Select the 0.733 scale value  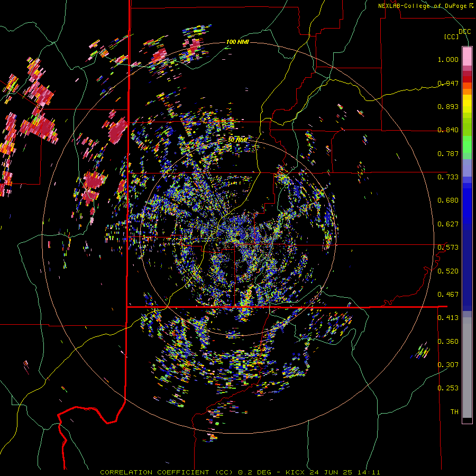448,177
